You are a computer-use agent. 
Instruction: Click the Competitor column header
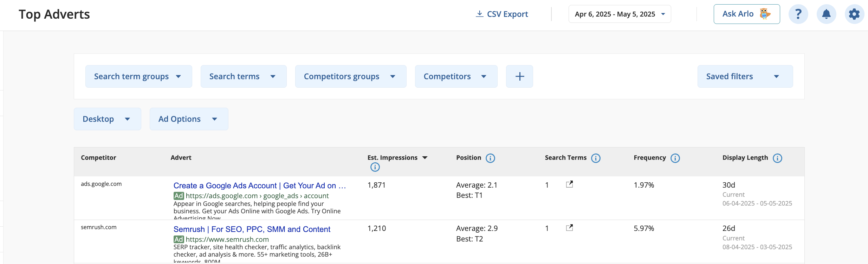pos(98,158)
